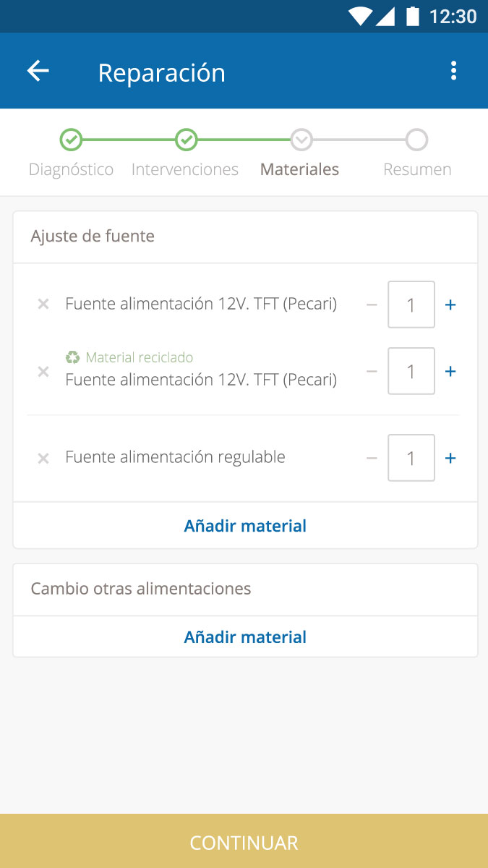Delete the recycled Fuente alimentación 12V item
Image resolution: width=488 pixels, height=868 pixels.
click(43, 372)
